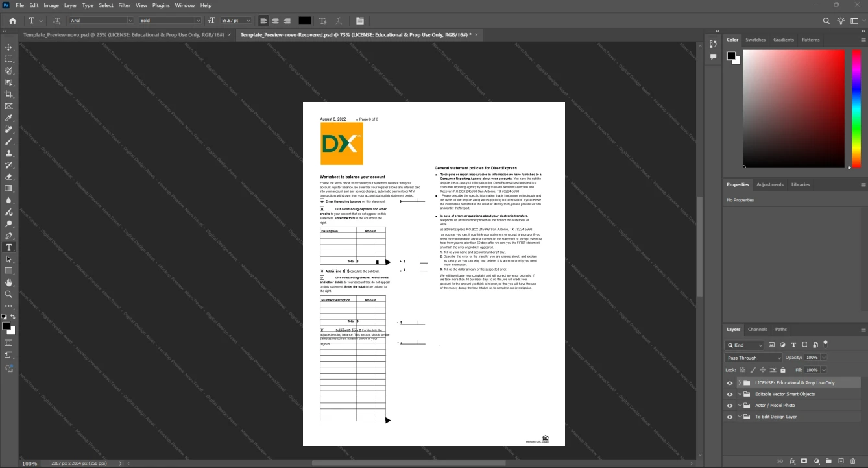Select the Rectangular Marquee tool
Viewport: 868px width, 468px height.
tap(9, 59)
